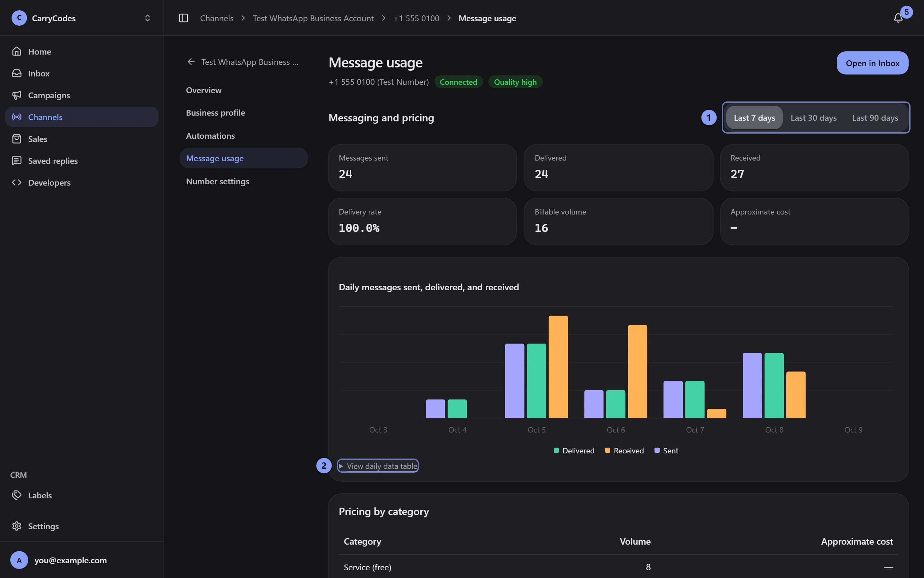
Task: Open the +1 555 0100 breadcrumb
Action: 416,18
